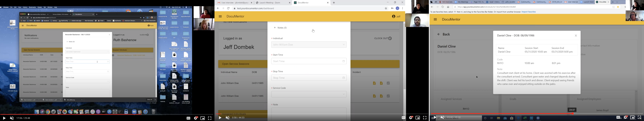Open DocuMentor hamburger menu in middle window
This screenshot has width=644, height=121.
tap(220, 17)
